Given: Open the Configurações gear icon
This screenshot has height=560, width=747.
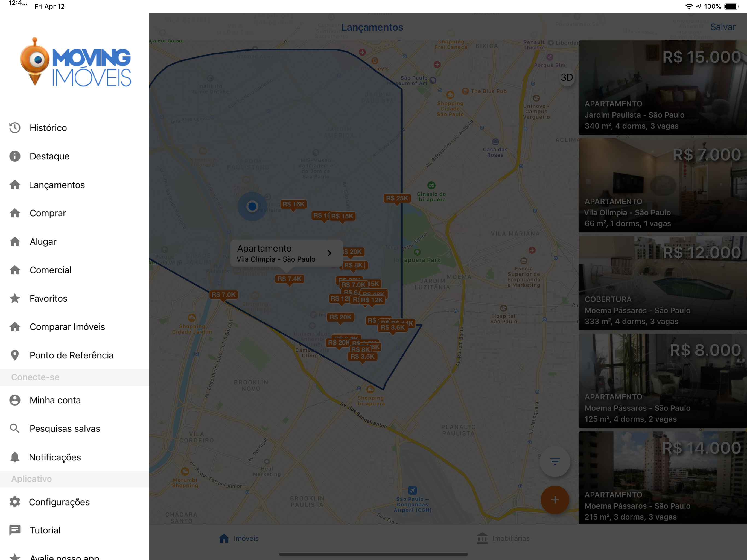Looking at the screenshot, I should pos(15,502).
